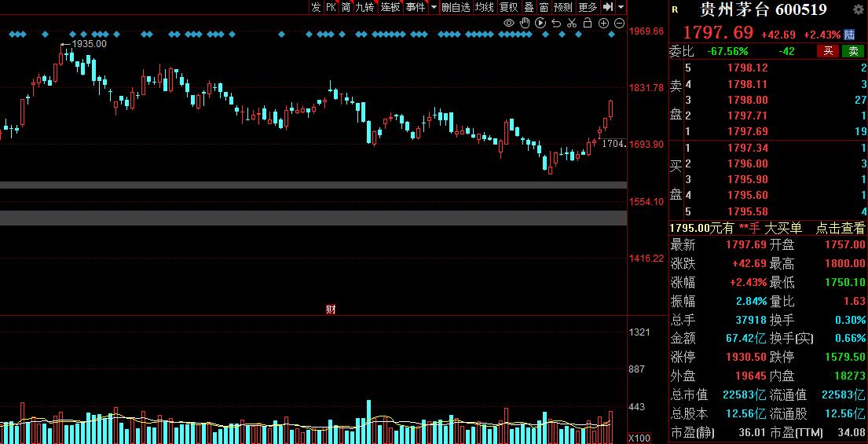Click the 换手 value 0.30%
This screenshot has height=444, width=868.
[850, 320]
